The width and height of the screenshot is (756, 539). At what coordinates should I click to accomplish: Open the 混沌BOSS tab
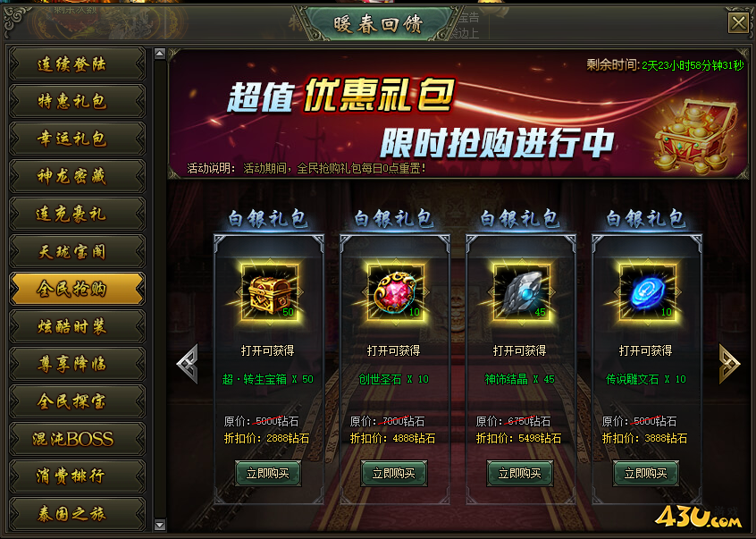coord(77,439)
